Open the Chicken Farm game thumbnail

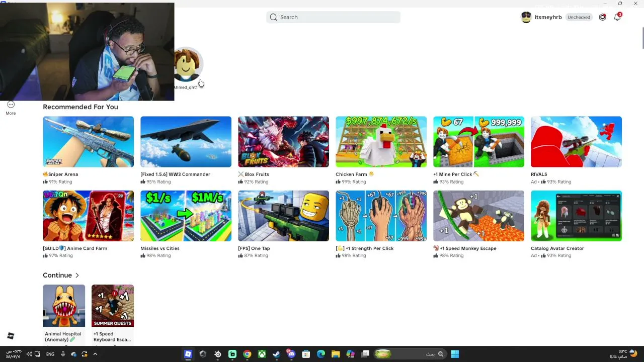[x=381, y=142]
